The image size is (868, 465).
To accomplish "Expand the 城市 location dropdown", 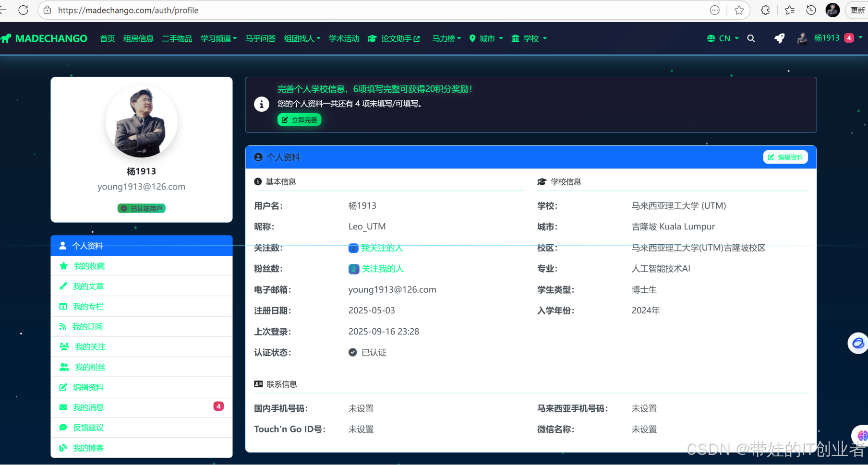I will click(x=486, y=38).
